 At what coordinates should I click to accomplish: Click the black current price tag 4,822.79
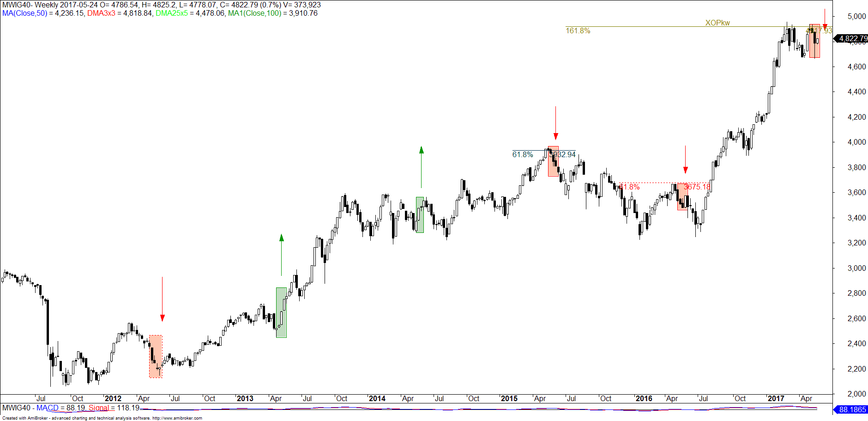pyautogui.click(x=852, y=39)
